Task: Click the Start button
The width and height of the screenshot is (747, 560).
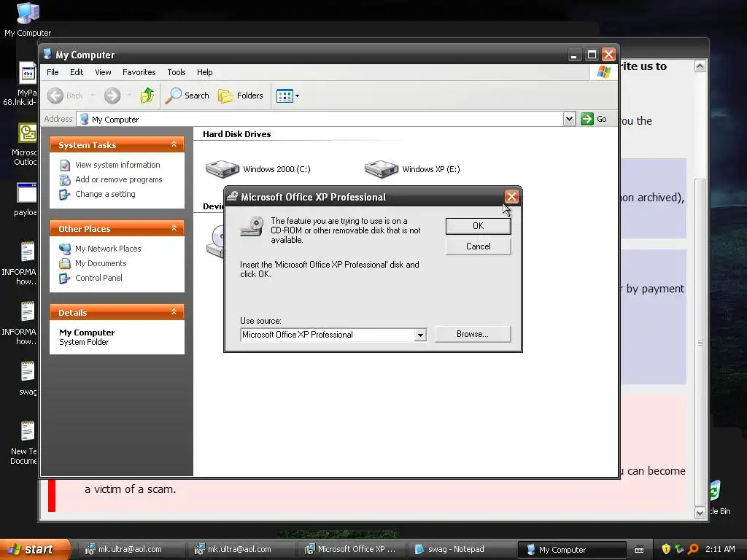Action: (34, 549)
